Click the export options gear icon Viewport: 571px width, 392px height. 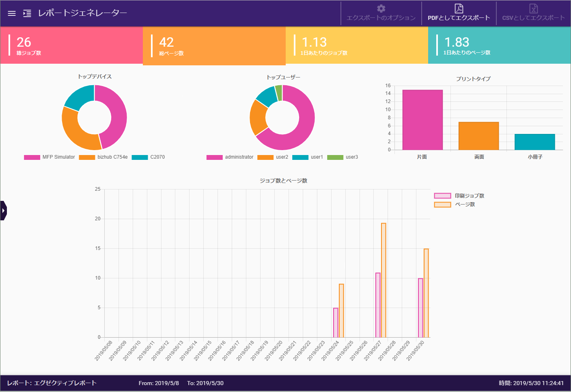[381, 9]
